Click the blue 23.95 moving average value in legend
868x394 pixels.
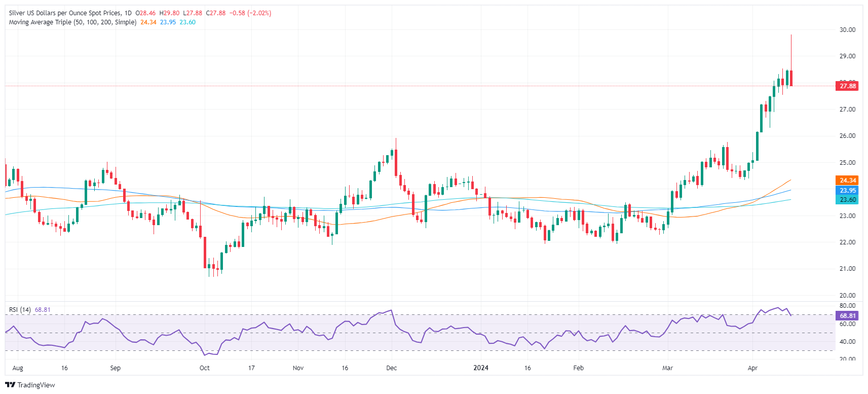point(168,22)
